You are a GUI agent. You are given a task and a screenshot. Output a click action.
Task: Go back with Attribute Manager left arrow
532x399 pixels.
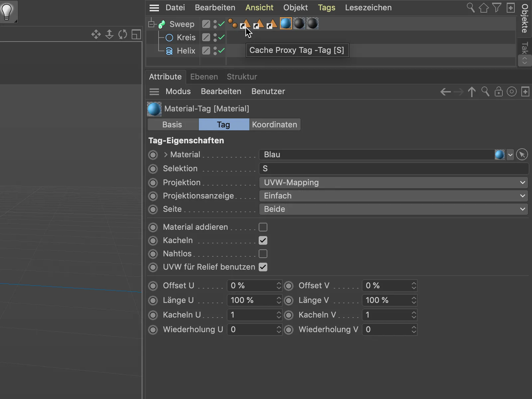(446, 91)
